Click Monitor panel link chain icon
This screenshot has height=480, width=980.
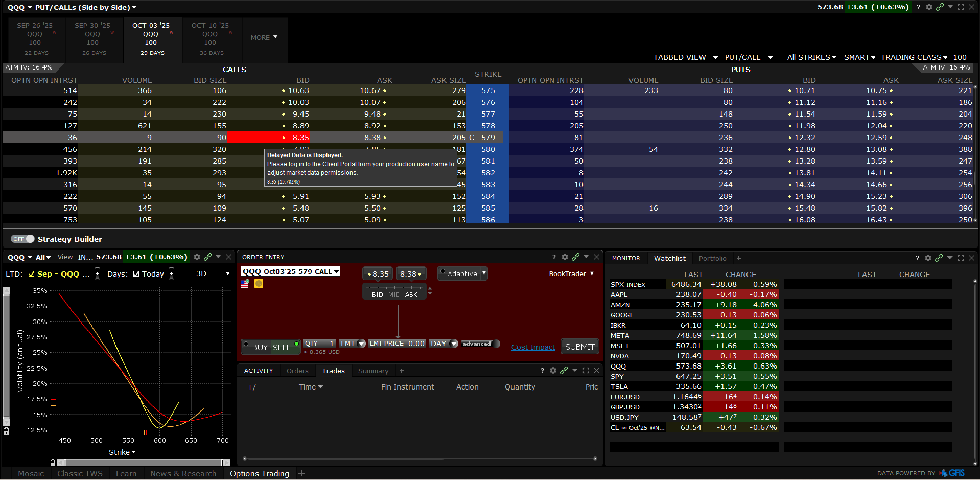coord(939,258)
